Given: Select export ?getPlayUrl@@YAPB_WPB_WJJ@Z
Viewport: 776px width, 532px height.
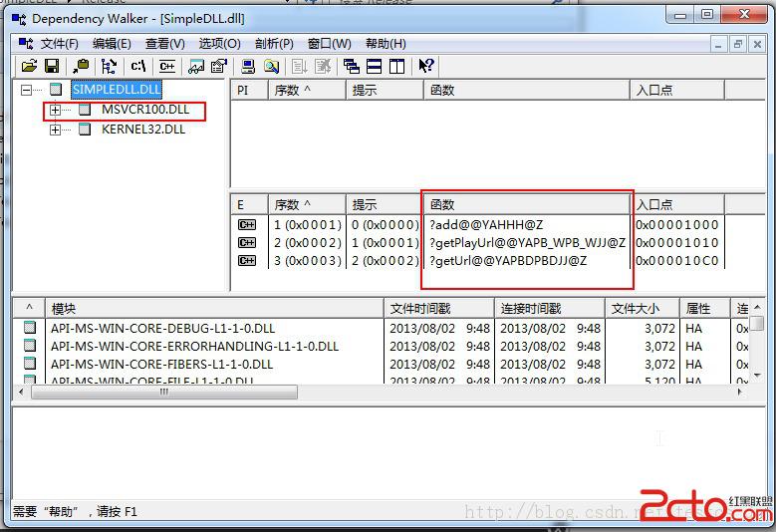Looking at the screenshot, I should click(x=527, y=243).
